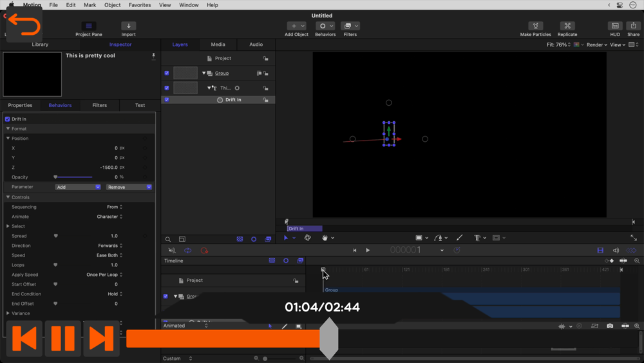Uncheck the Group layer visibility checkbox

coord(167,73)
